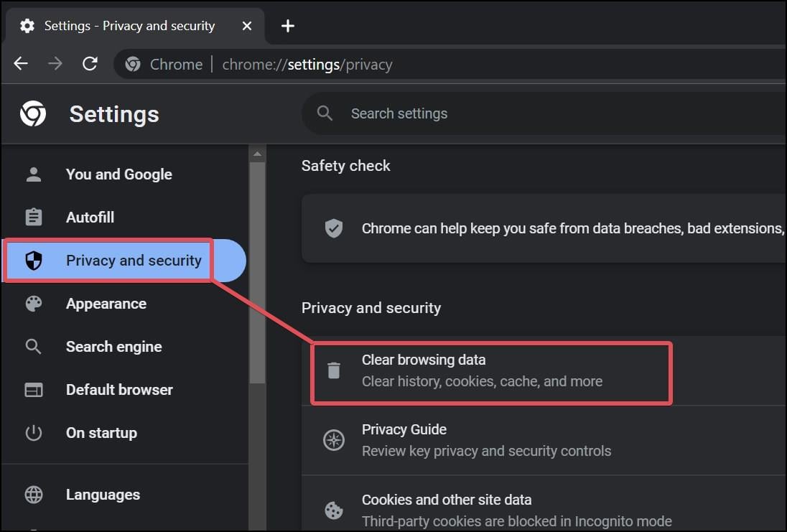This screenshot has height=532, width=787.
Task: Click the Privacy and security section heading
Action: pos(371,308)
